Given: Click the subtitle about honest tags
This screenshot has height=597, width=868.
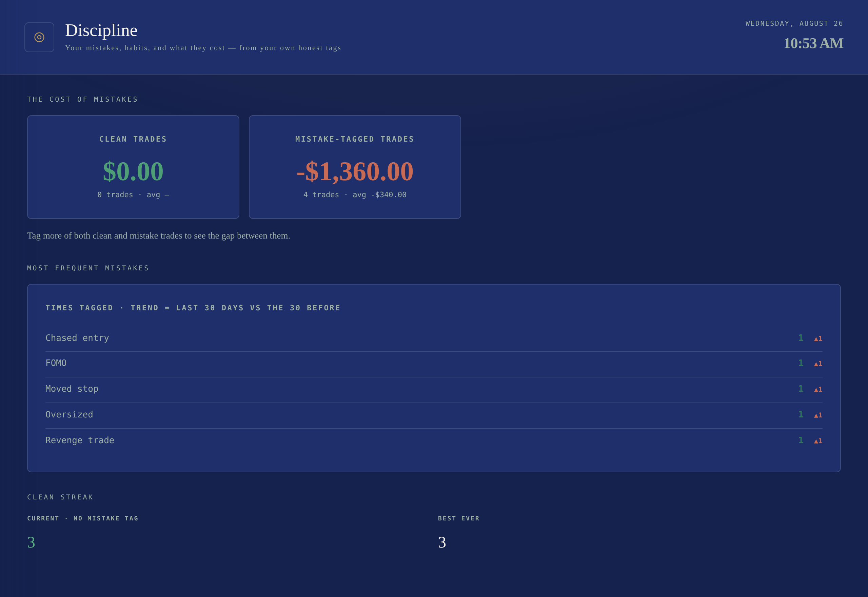Looking at the screenshot, I should [x=203, y=48].
